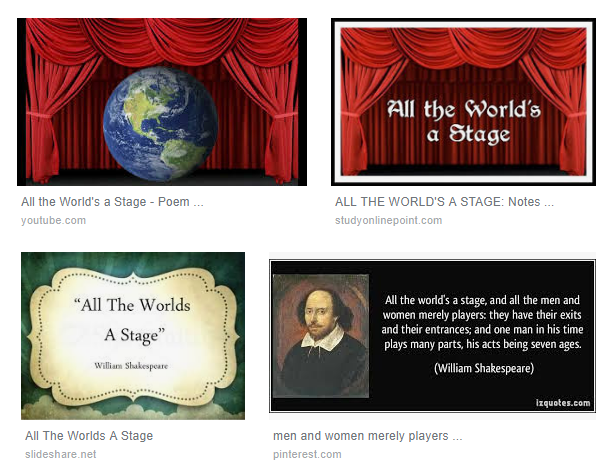Click the studyonlinepoint.com source link

[x=388, y=220]
